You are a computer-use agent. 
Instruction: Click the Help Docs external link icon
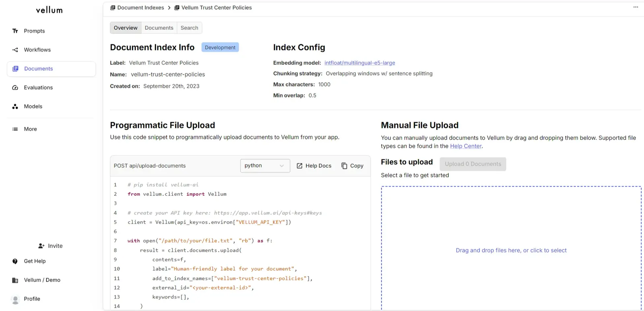[299, 166]
